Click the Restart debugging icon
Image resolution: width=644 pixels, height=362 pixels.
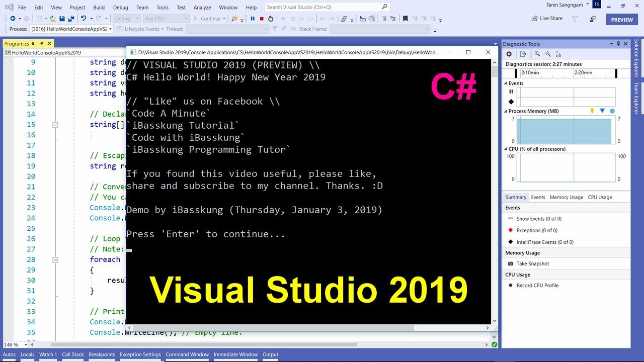(x=271, y=19)
